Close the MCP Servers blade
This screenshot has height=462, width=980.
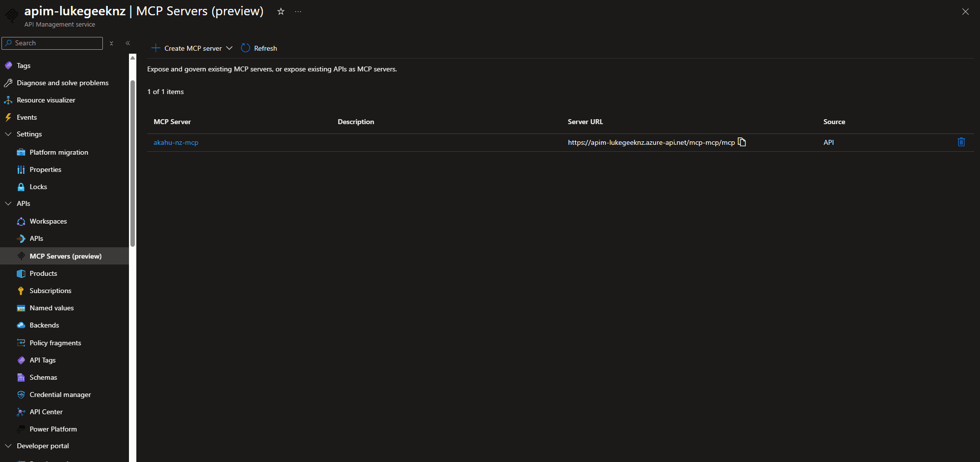(x=965, y=12)
